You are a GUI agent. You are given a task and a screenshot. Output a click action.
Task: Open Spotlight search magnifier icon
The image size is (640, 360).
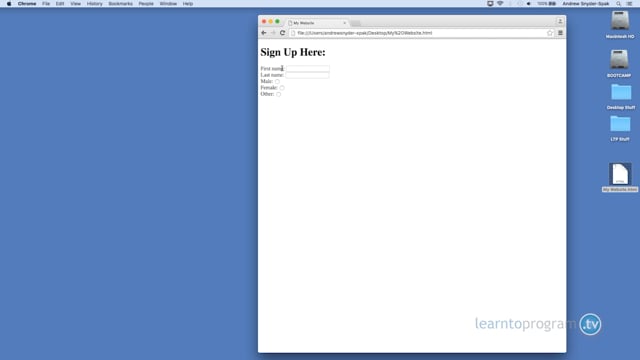pyautogui.click(x=619, y=4)
